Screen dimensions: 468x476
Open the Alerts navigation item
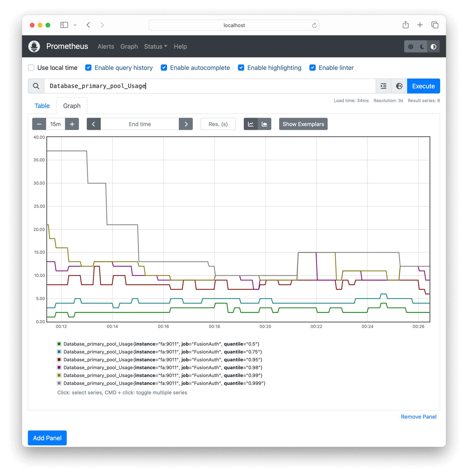click(106, 47)
